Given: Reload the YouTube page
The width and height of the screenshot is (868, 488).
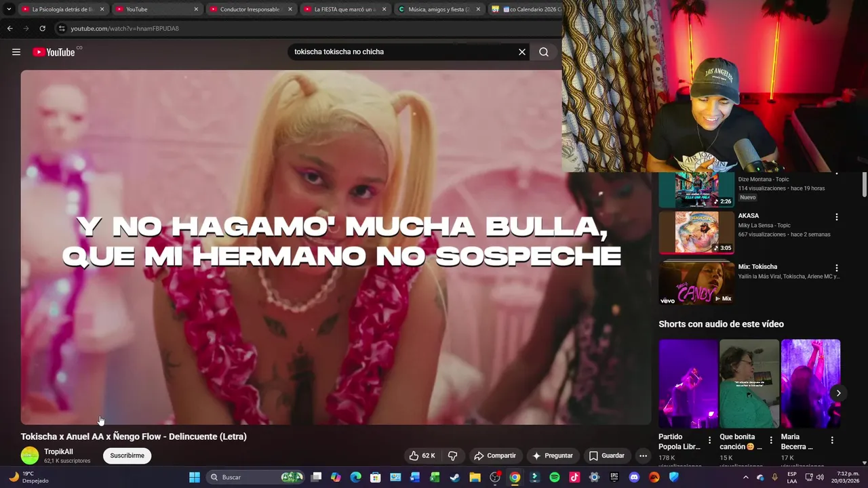Looking at the screenshot, I should tap(42, 28).
